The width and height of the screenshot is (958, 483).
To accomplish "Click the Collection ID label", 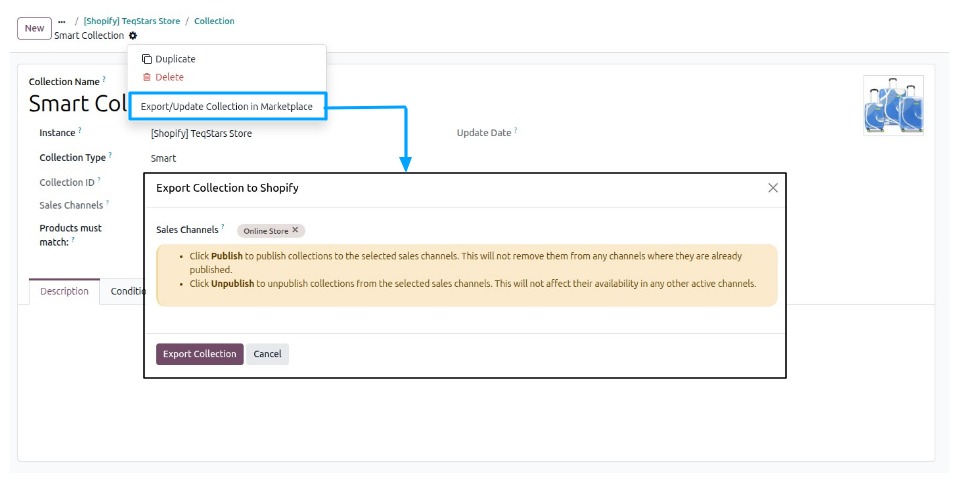I will (67, 183).
